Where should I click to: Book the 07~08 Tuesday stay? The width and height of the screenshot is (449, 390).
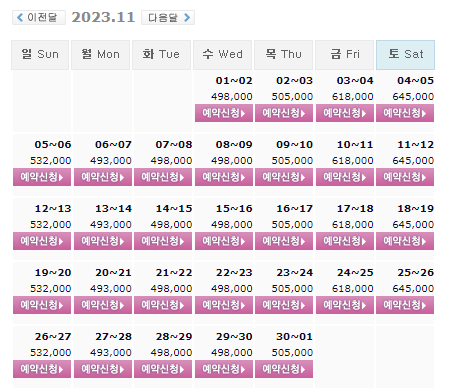(x=163, y=177)
